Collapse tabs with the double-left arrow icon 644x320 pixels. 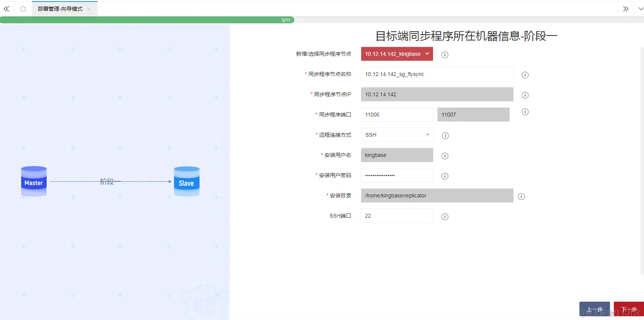click(x=6, y=9)
